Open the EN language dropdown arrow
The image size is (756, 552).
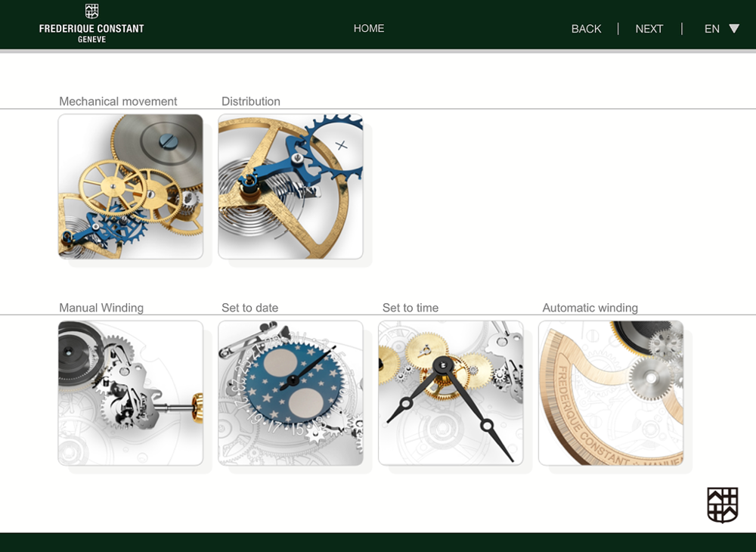click(x=734, y=29)
